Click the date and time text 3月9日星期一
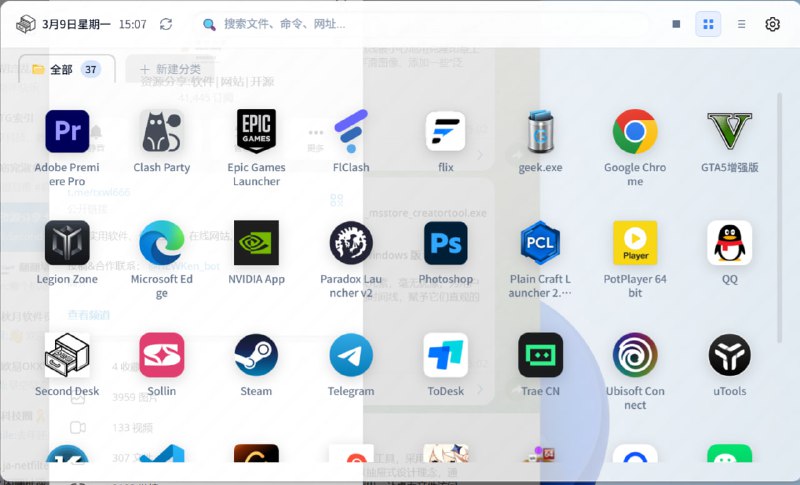Screen dimensions: 800x485 [x=76, y=24]
